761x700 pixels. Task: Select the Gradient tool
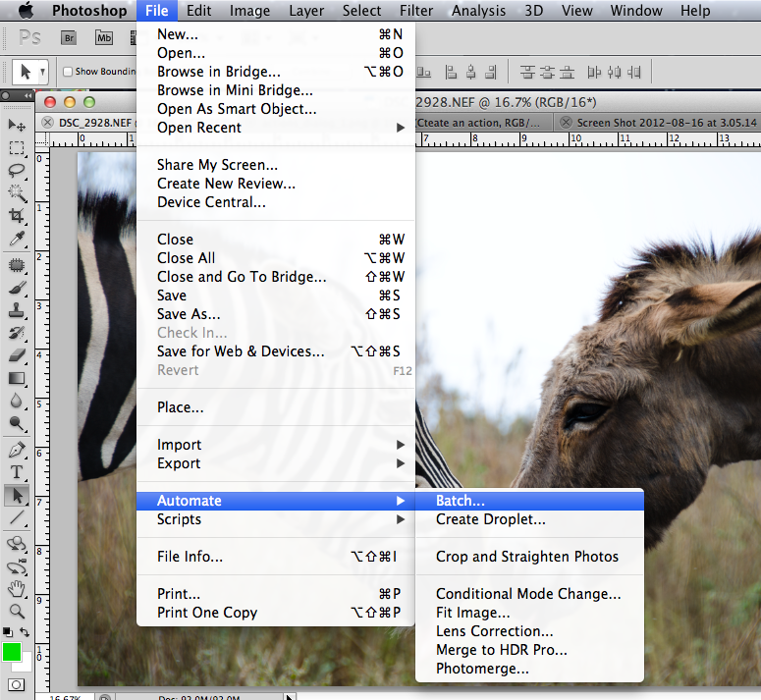[x=17, y=378]
